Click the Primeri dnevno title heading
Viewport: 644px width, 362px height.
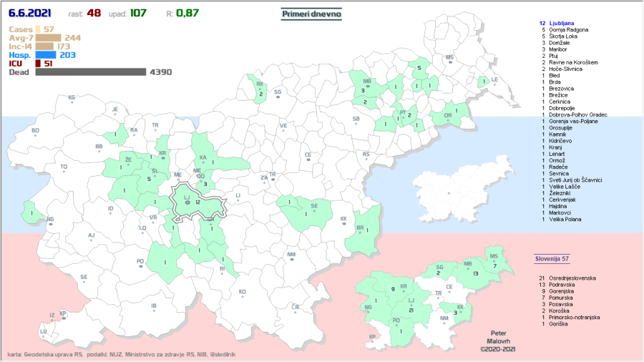[311, 14]
